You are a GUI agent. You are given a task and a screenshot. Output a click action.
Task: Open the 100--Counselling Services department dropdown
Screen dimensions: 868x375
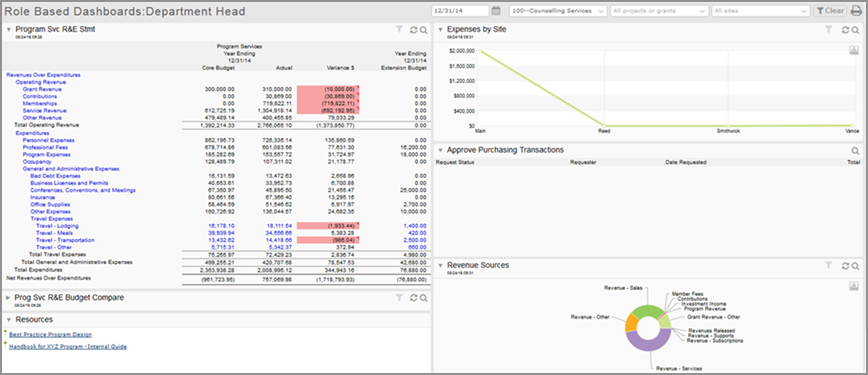tap(558, 11)
